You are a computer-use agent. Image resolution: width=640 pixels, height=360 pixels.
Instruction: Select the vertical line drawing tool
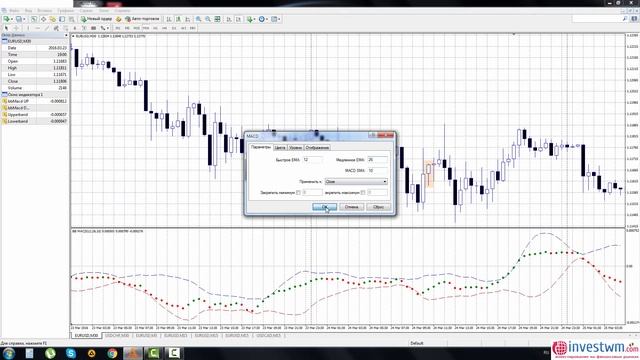point(28,28)
